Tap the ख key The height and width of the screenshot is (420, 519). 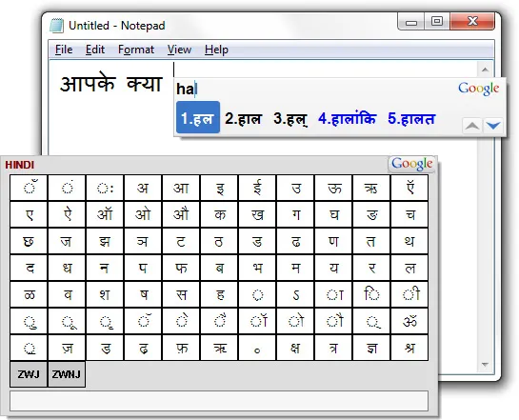[x=257, y=215]
